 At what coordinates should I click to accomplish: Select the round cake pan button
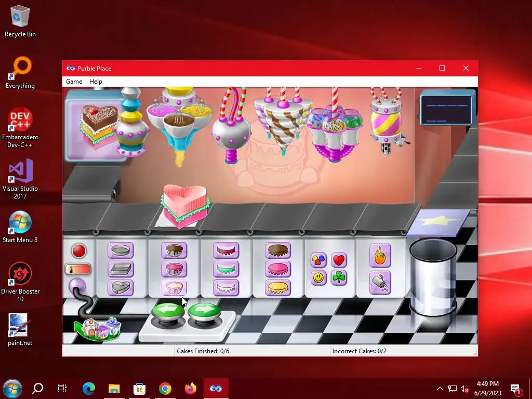click(x=121, y=251)
